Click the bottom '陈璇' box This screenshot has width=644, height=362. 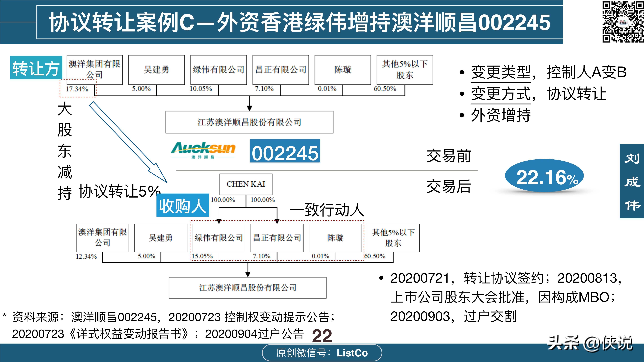click(x=335, y=238)
